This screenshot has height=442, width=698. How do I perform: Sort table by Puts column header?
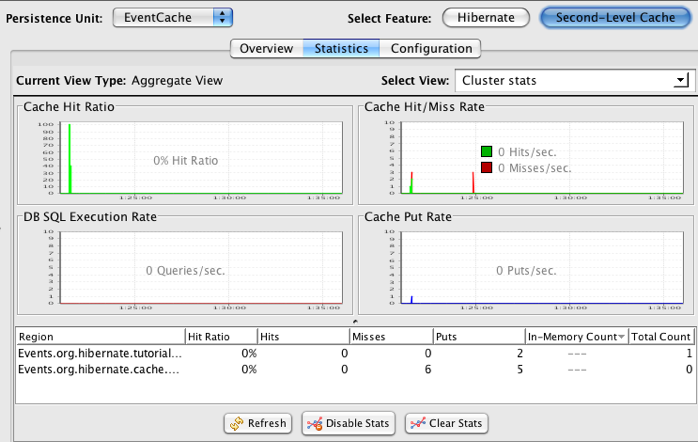(x=479, y=337)
